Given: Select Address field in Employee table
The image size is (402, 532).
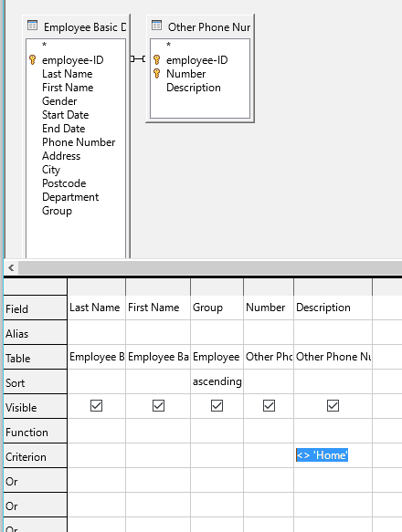Looking at the screenshot, I should (61, 156).
